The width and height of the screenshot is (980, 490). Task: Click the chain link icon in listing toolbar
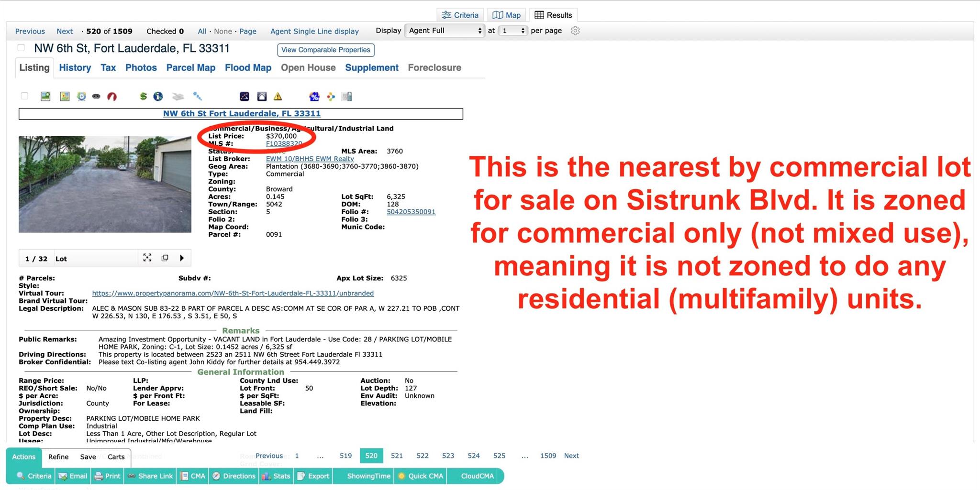(x=96, y=97)
